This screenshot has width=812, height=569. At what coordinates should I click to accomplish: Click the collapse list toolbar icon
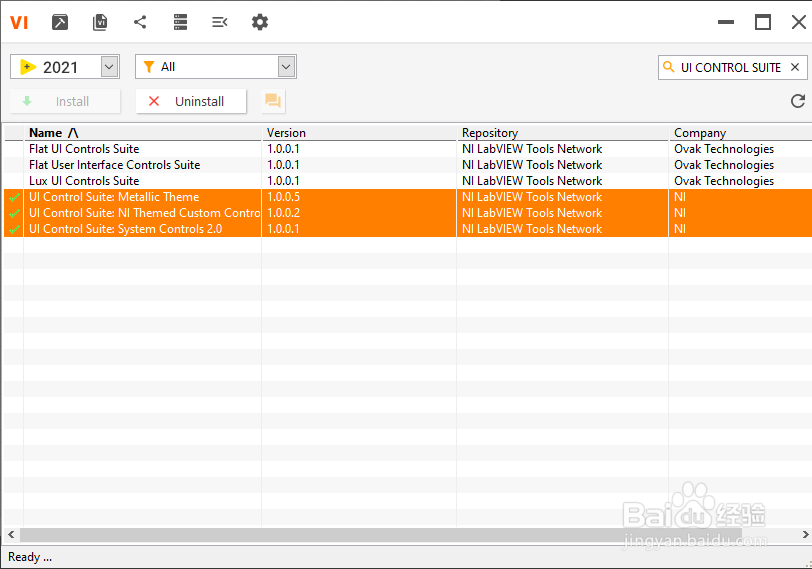click(220, 22)
